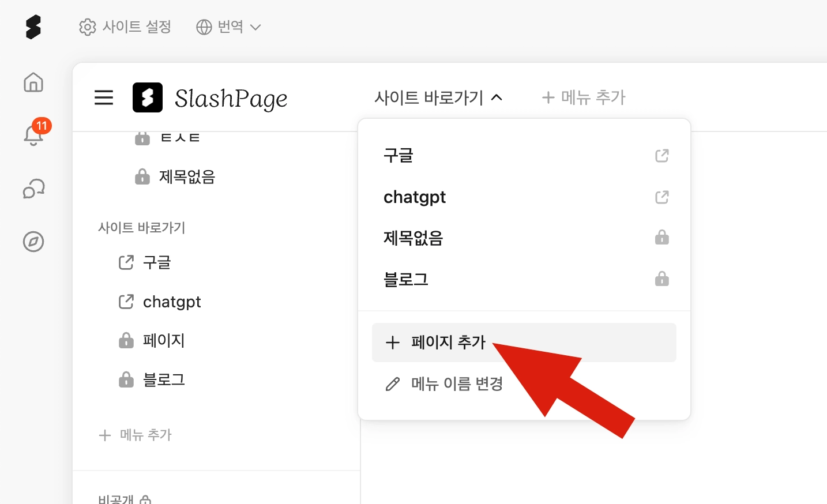Click the lock icon beside 블로그 in dropdown
Screen dimensions: 827x504
[661, 280]
